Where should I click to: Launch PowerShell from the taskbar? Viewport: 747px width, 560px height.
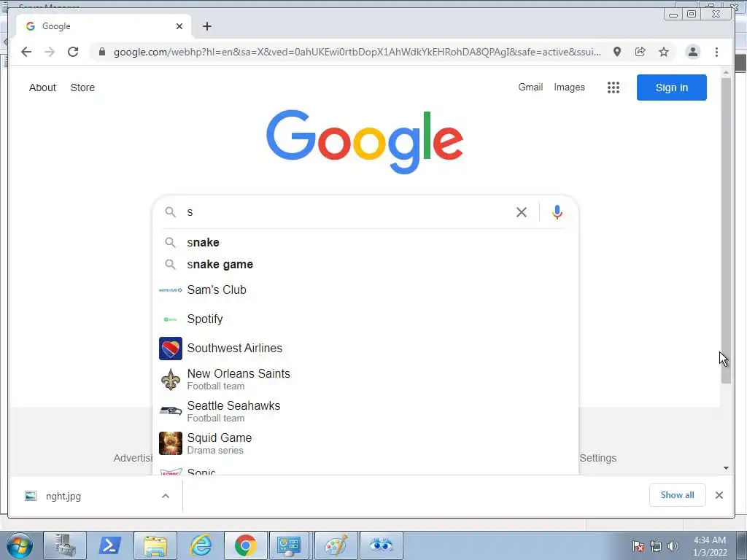(x=109, y=545)
